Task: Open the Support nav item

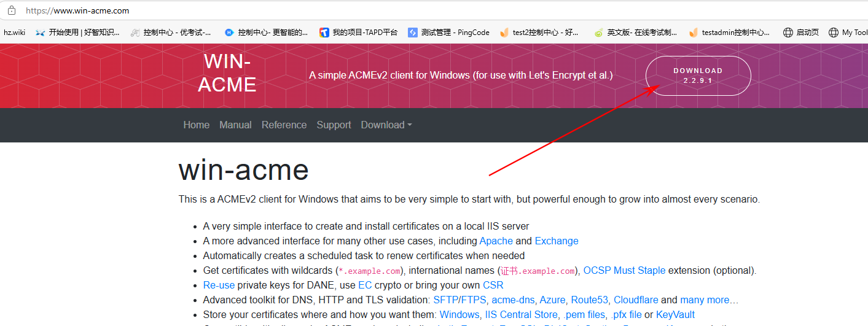Action: [334, 125]
